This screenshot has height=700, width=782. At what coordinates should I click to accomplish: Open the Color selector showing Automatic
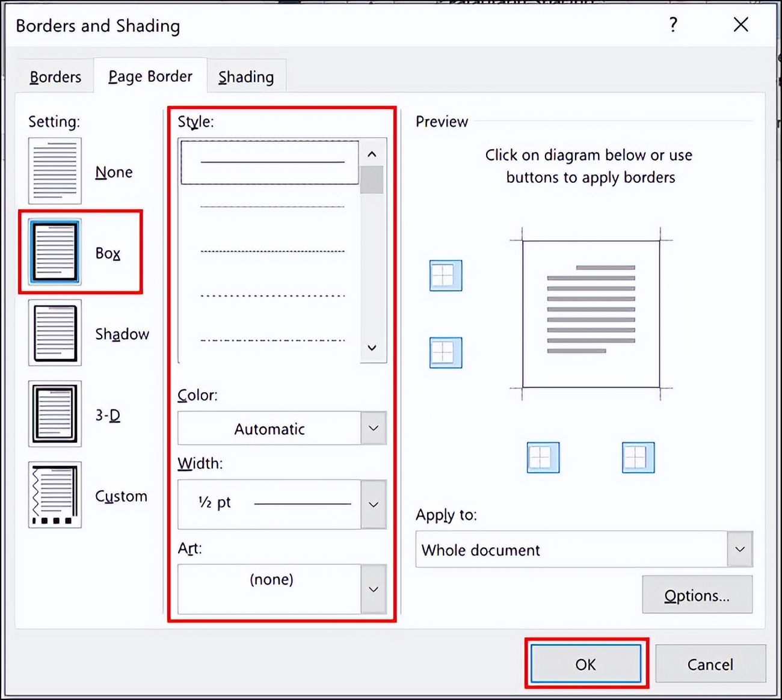tap(373, 428)
